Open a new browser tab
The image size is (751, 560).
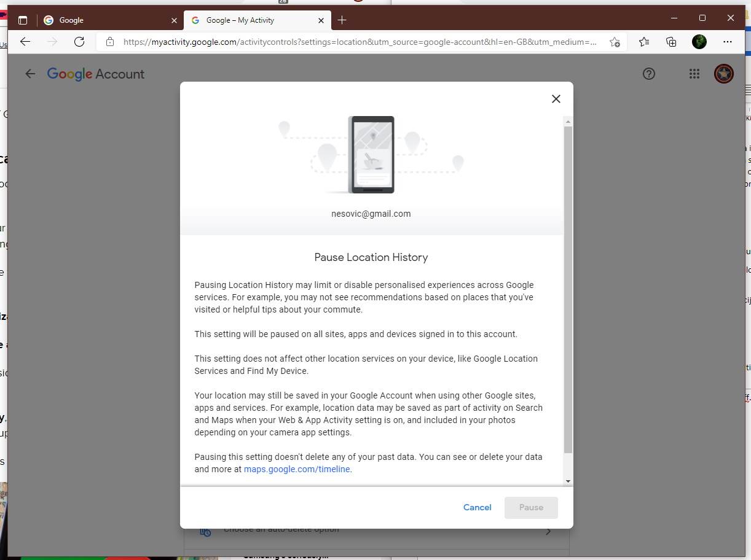click(x=342, y=20)
